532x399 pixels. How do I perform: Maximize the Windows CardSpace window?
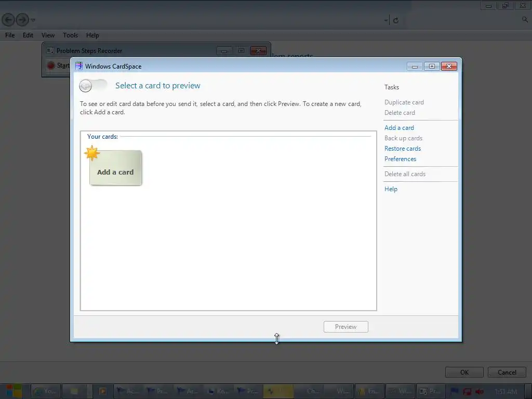pos(432,66)
